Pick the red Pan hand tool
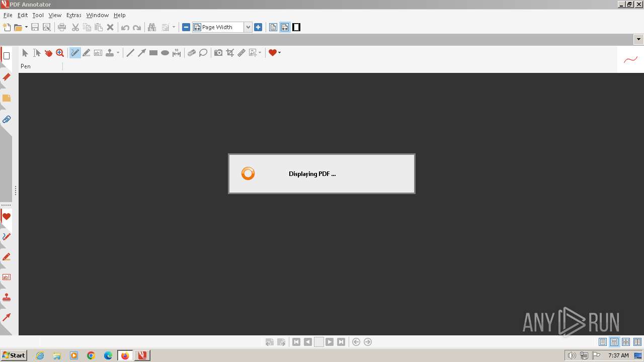The width and height of the screenshot is (644, 362). pyautogui.click(x=48, y=53)
